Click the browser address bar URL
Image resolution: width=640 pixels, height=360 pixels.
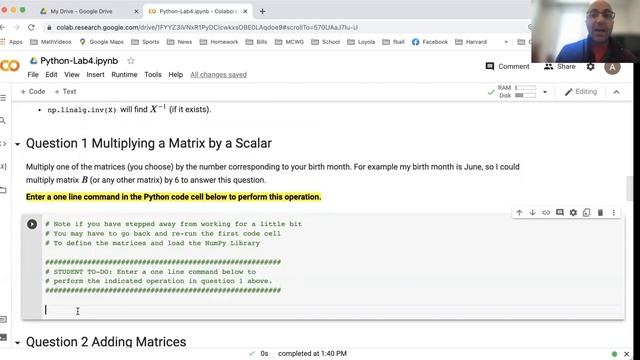207,27
